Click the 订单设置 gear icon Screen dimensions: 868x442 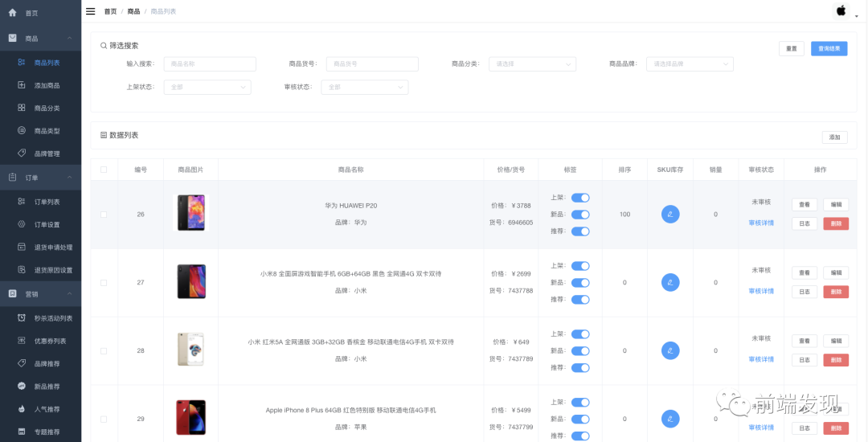(22, 224)
